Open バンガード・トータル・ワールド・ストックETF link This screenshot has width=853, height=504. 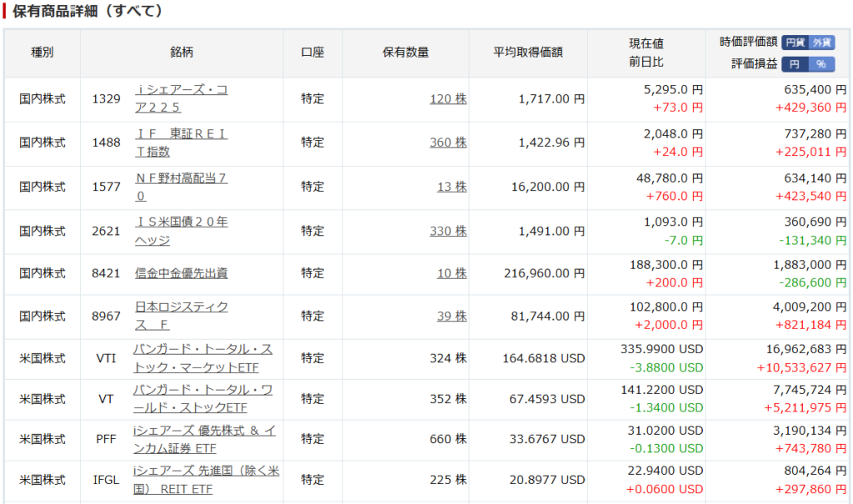click(202, 390)
